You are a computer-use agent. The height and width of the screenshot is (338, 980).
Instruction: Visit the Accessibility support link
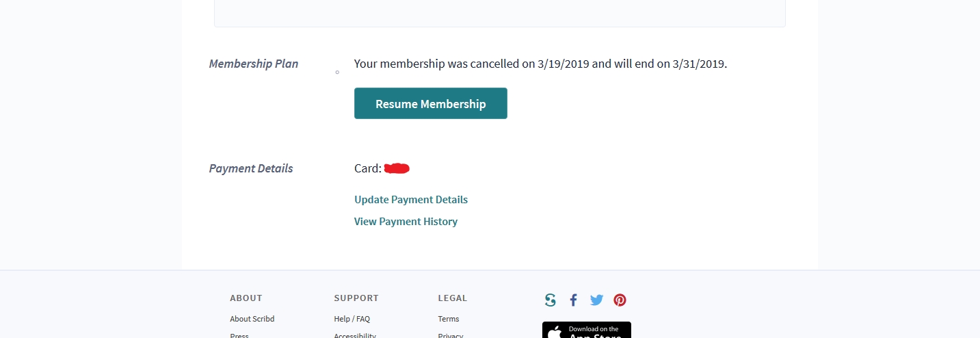[355, 335]
